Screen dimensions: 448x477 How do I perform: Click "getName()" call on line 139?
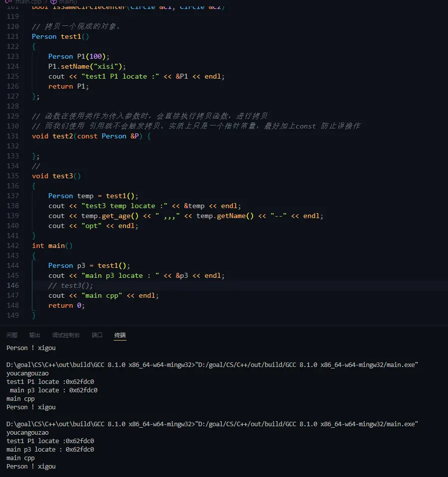click(x=235, y=216)
